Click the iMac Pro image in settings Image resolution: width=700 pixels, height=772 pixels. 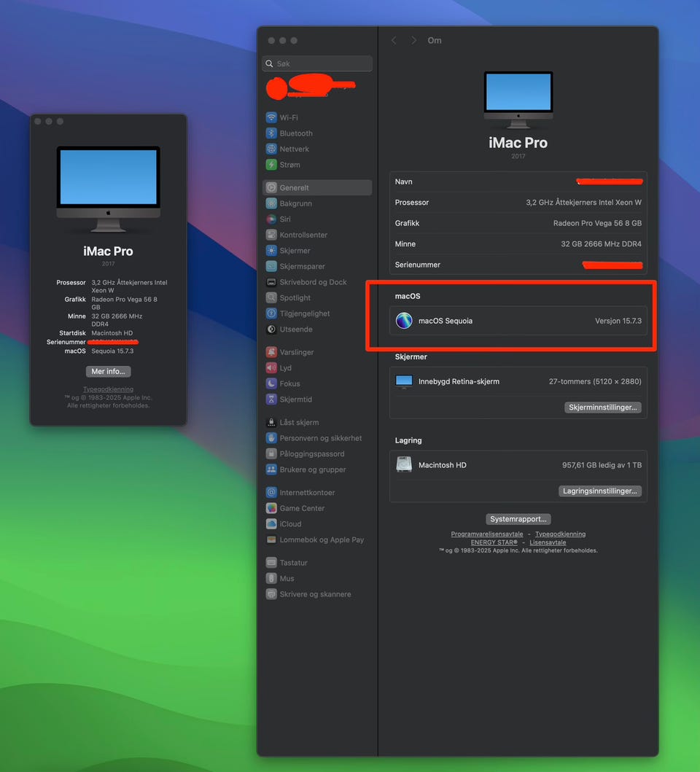[518, 99]
